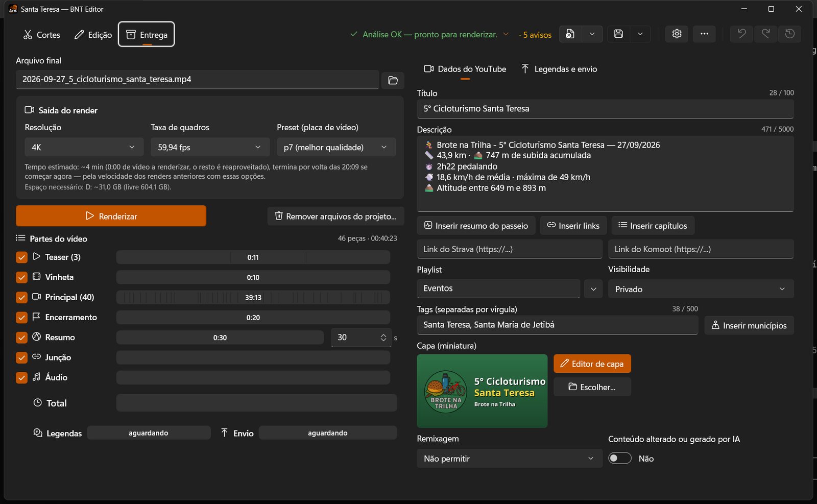Enable the AI-altered content toggle
Viewport: 817px width, 504px height.
(x=620, y=459)
